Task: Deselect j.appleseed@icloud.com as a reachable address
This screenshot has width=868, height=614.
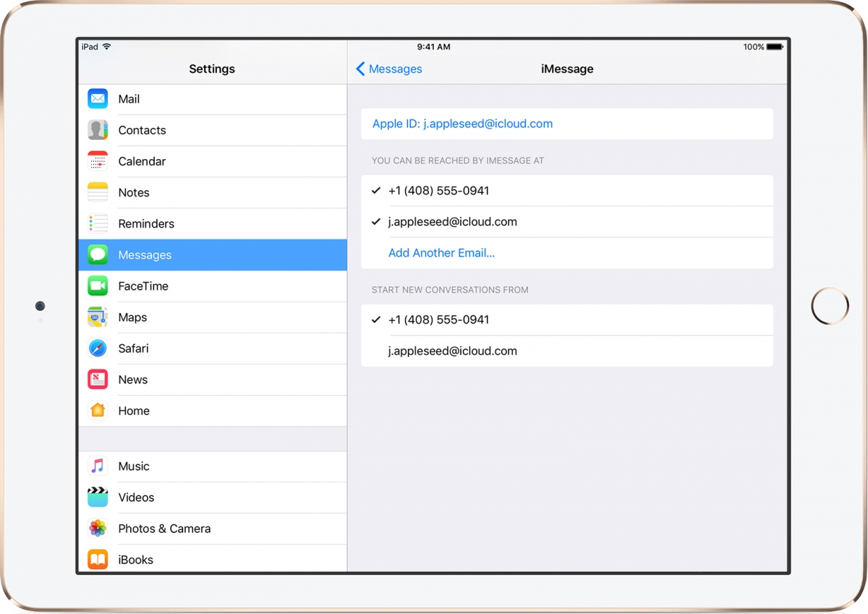Action: pyautogui.click(x=453, y=221)
